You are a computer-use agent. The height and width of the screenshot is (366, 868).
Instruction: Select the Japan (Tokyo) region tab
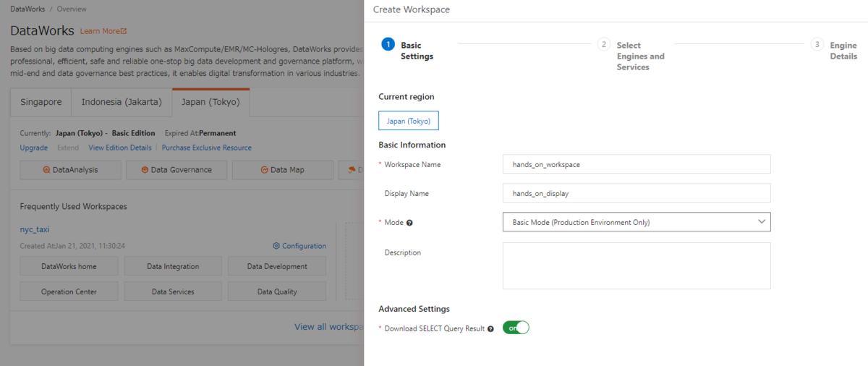coord(211,102)
